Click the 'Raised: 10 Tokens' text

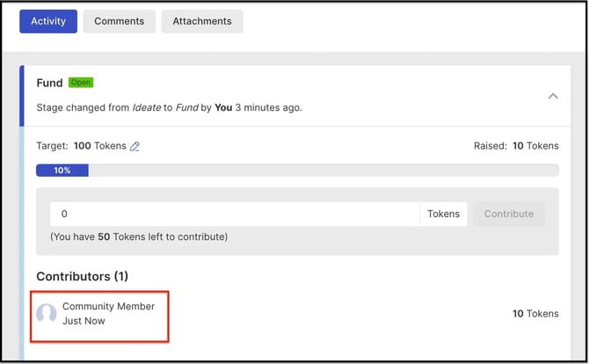(516, 146)
